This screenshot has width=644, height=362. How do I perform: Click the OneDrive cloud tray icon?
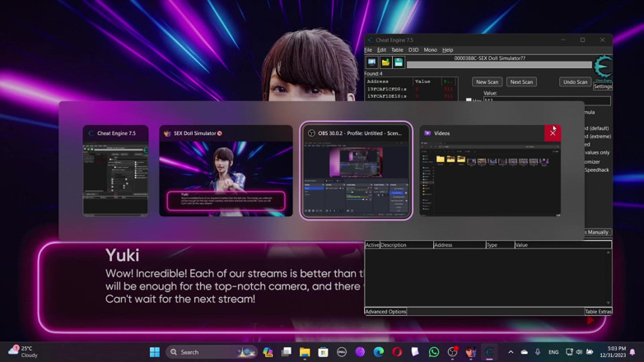click(x=524, y=352)
